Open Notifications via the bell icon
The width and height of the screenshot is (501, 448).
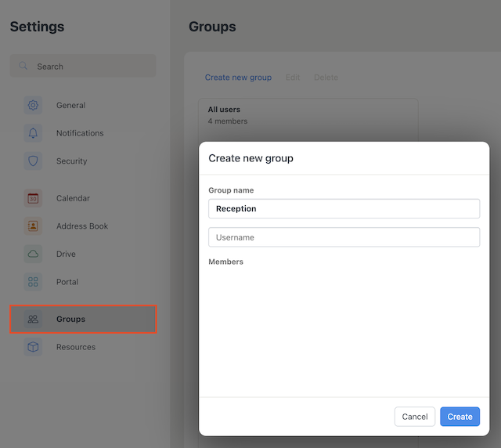click(x=33, y=133)
